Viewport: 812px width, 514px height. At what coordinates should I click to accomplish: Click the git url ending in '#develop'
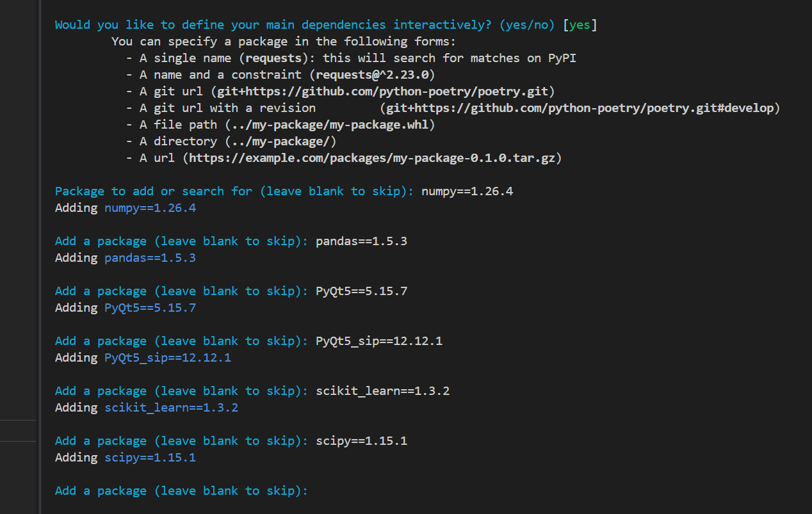pyautogui.click(x=580, y=108)
